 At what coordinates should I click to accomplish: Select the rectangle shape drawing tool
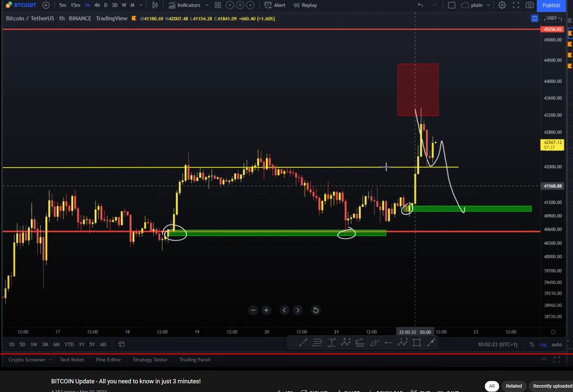click(416, 342)
